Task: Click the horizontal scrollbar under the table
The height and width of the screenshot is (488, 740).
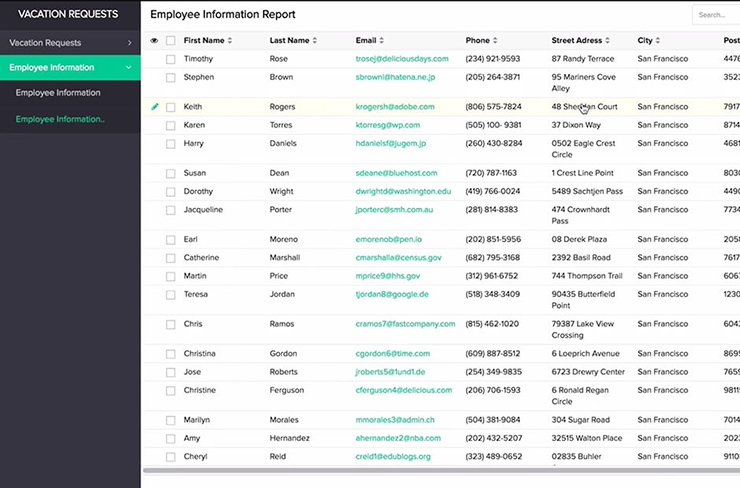Action: [441, 471]
